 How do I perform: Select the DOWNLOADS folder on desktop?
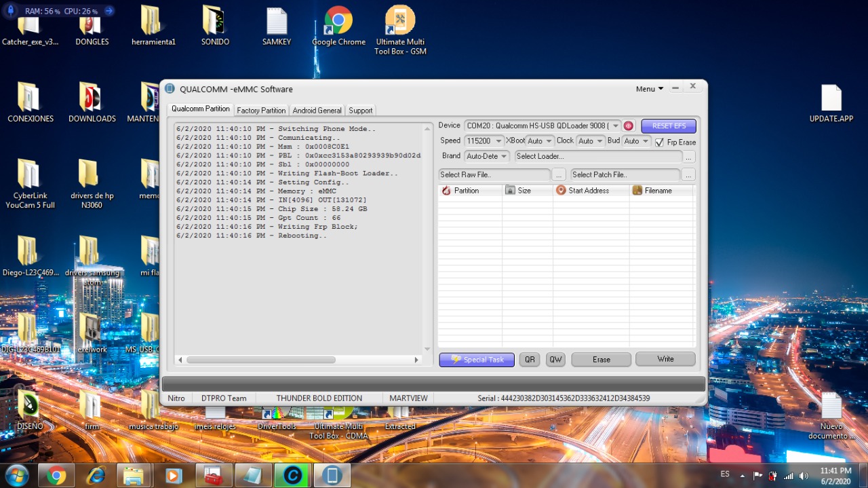pyautogui.click(x=92, y=103)
